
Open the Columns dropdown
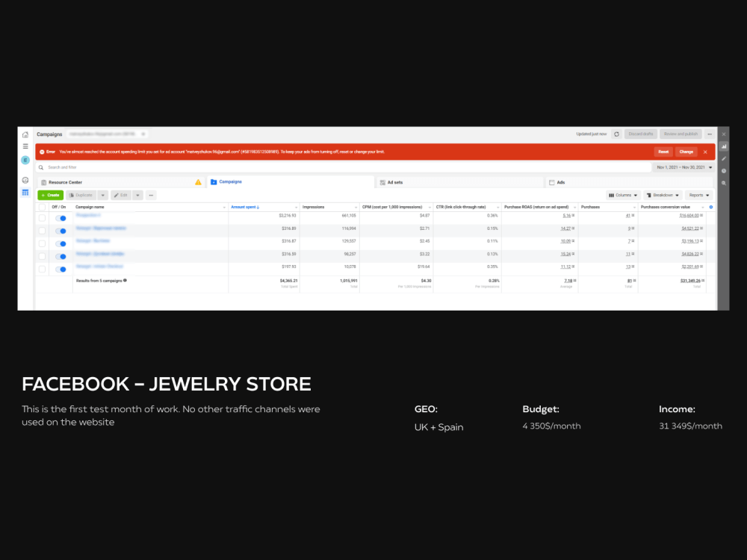click(623, 195)
